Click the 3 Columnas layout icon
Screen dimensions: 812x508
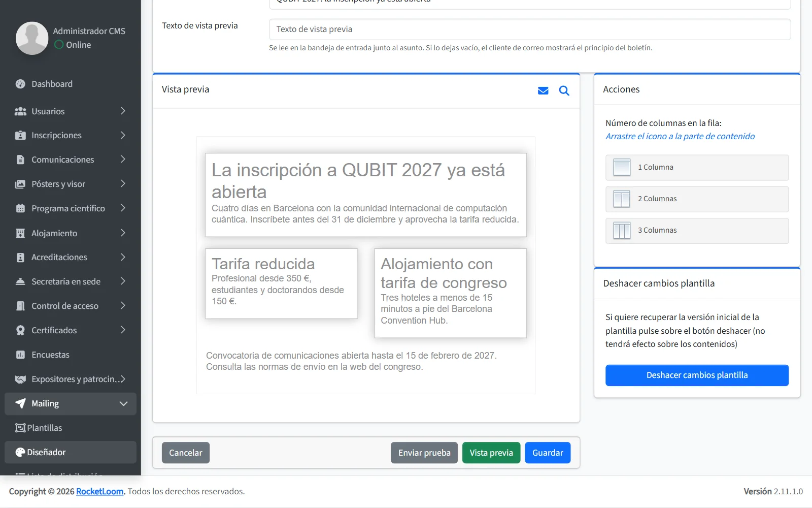pos(622,230)
